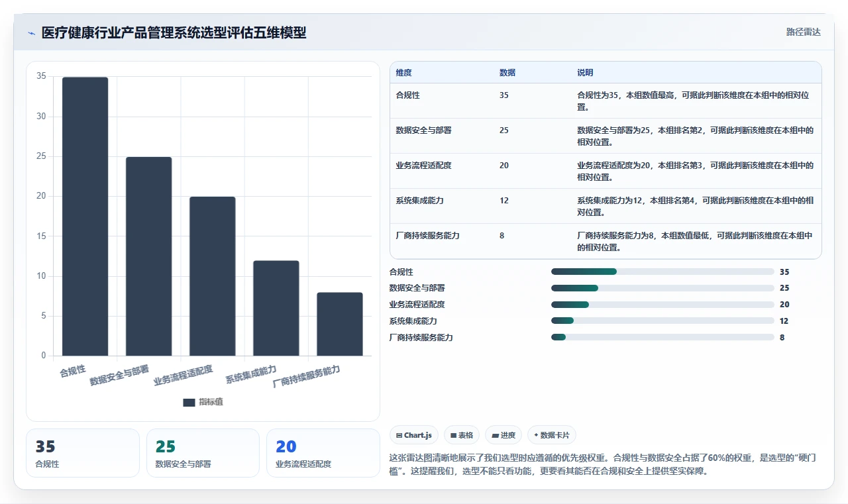Click the 系统集成能力 bar in the chart
This screenshot has height=504, width=848.
pyautogui.click(x=276, y=308)
